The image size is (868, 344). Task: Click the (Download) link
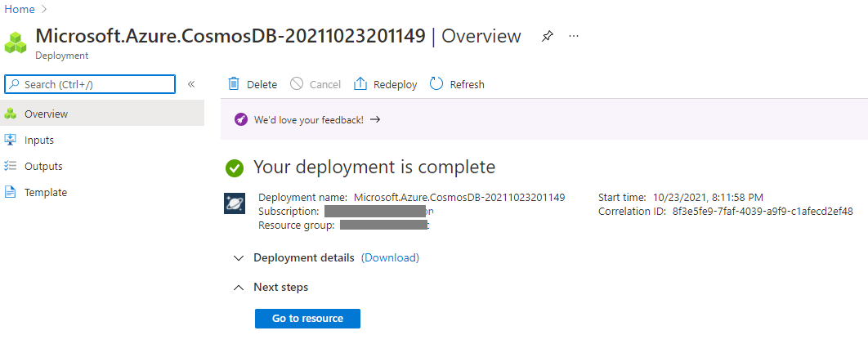point(390,257)
